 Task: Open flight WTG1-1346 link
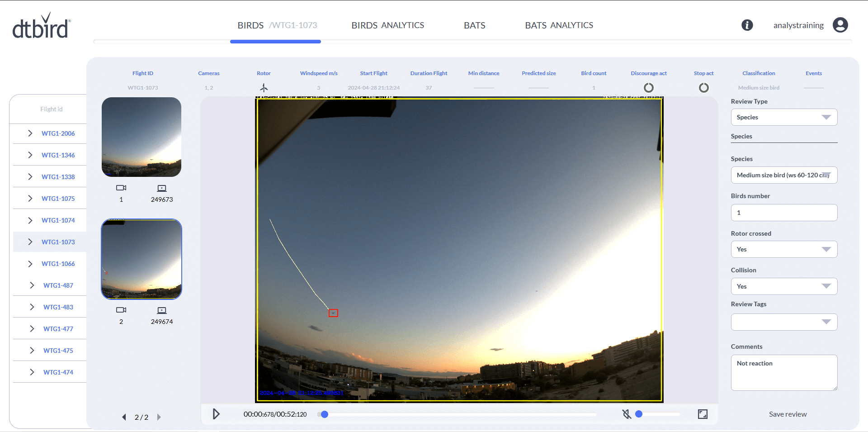click(x=58, y=155)
